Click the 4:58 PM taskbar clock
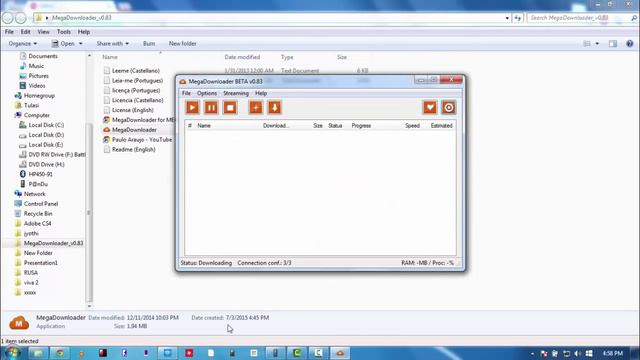640x360 pixels. 613,353
